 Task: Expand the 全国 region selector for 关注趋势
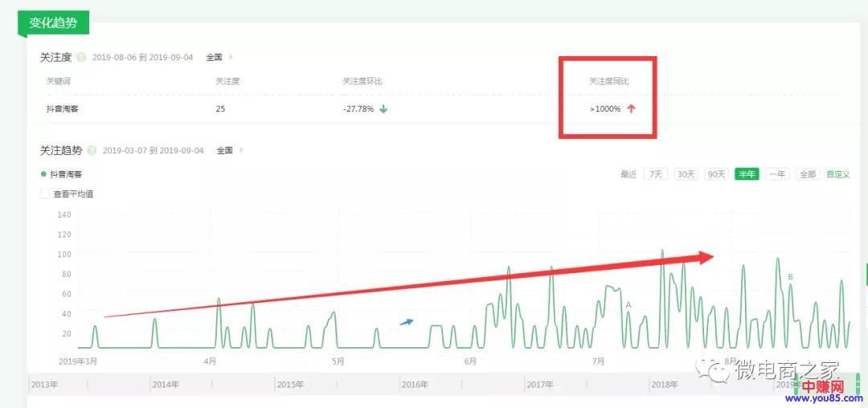point(228,150)
